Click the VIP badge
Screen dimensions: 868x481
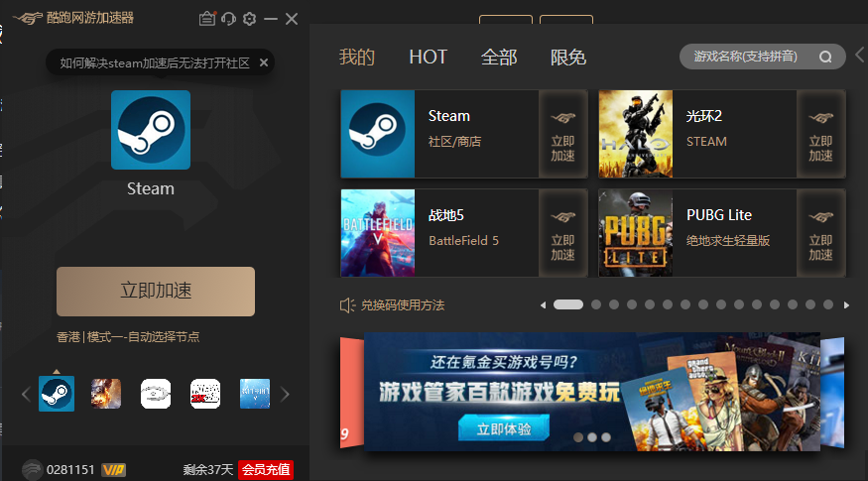point(113,470)
